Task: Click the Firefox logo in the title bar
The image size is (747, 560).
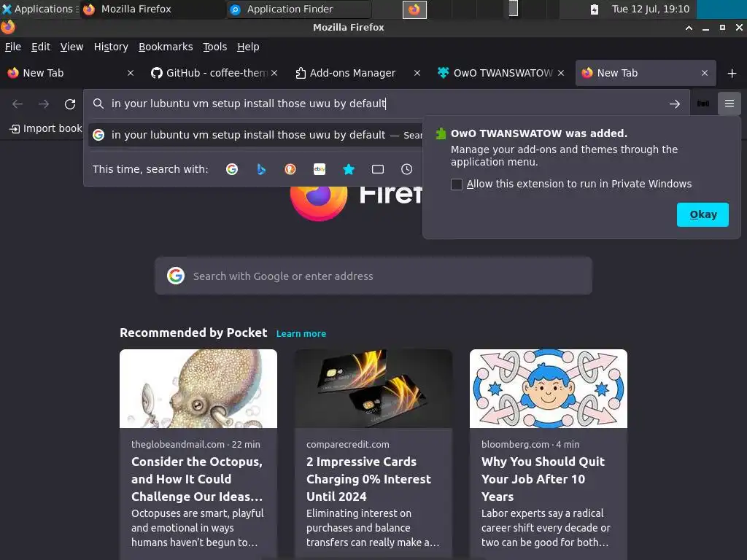Action: tap(8, 27)
